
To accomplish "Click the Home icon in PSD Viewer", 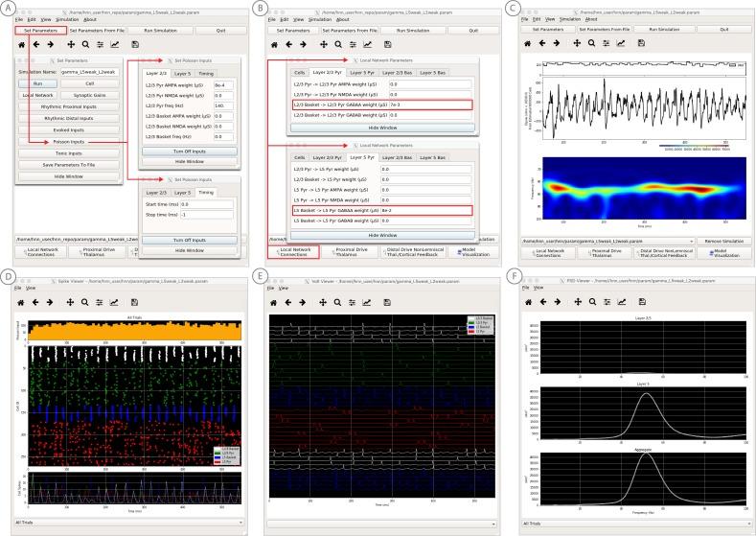I will [x=528, y=301].
